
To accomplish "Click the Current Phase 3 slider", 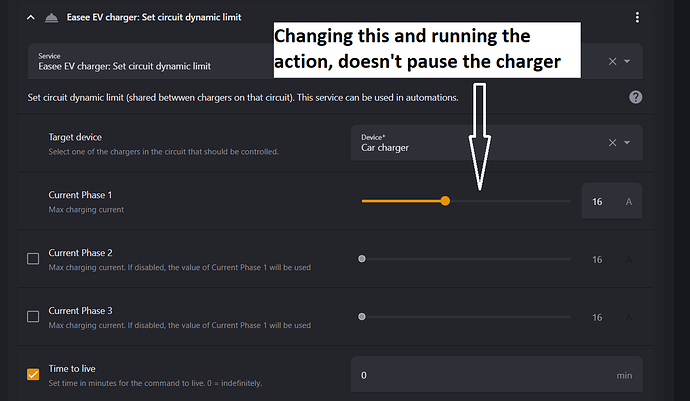I will 465,317.
